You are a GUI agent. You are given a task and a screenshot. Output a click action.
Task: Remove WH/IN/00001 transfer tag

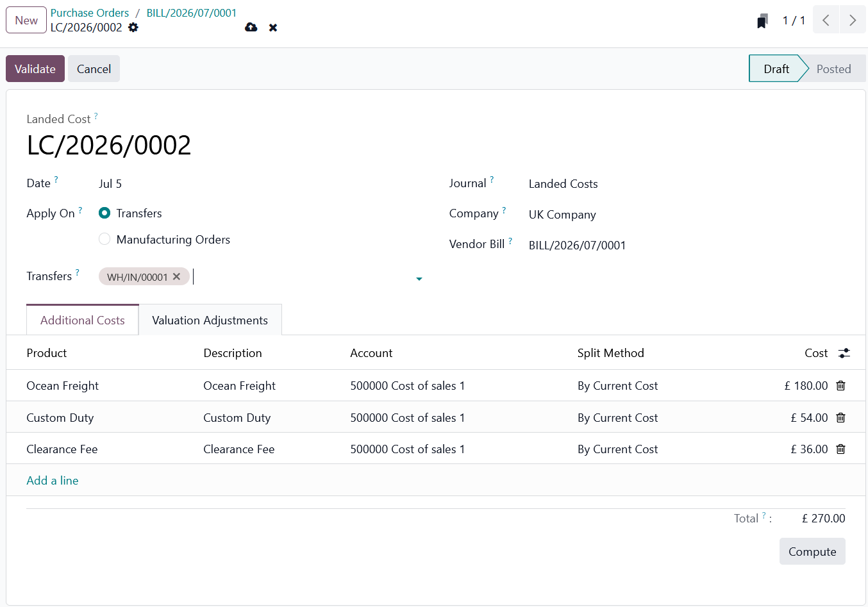coord(176,276)
